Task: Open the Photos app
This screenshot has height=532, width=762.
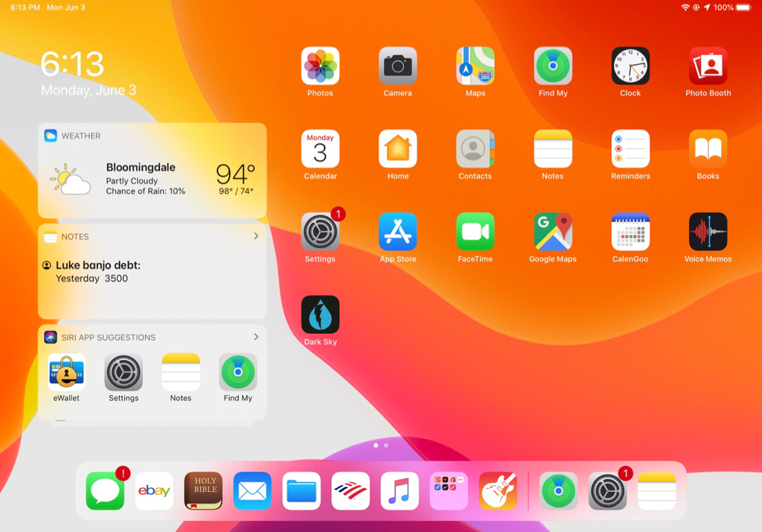Action: (x=320, y=66)
